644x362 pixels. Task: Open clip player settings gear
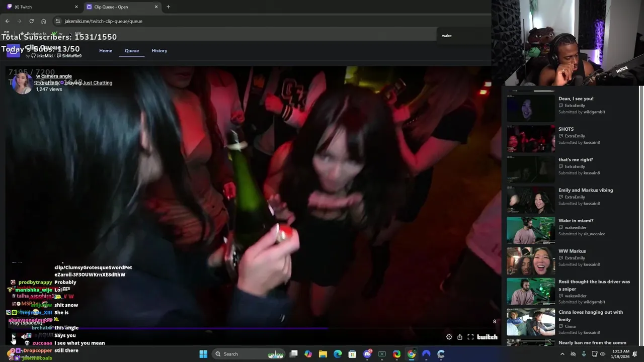(x=449, y=337)
